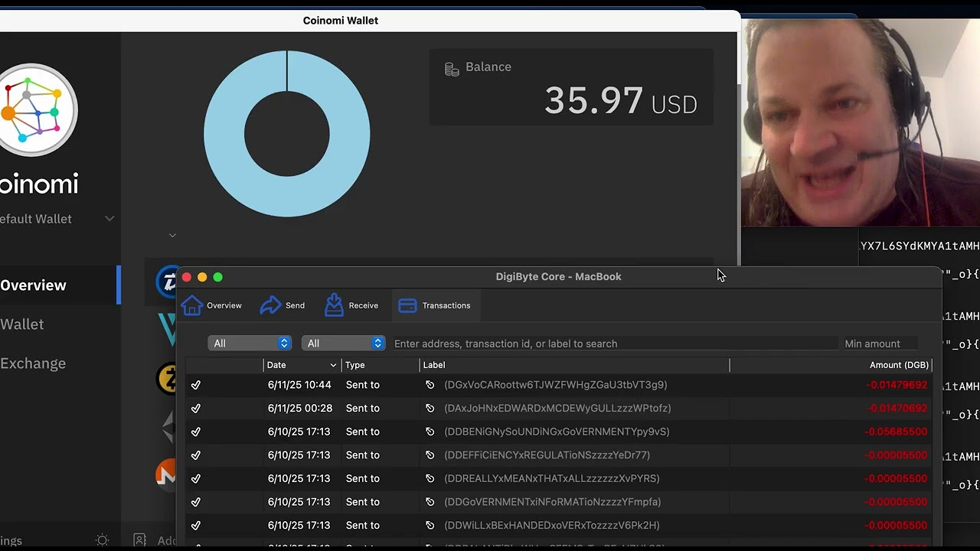This screenshot has height=551, width=980.
Task: Click the coins icon beside Balance
Action: click(452, 69)
